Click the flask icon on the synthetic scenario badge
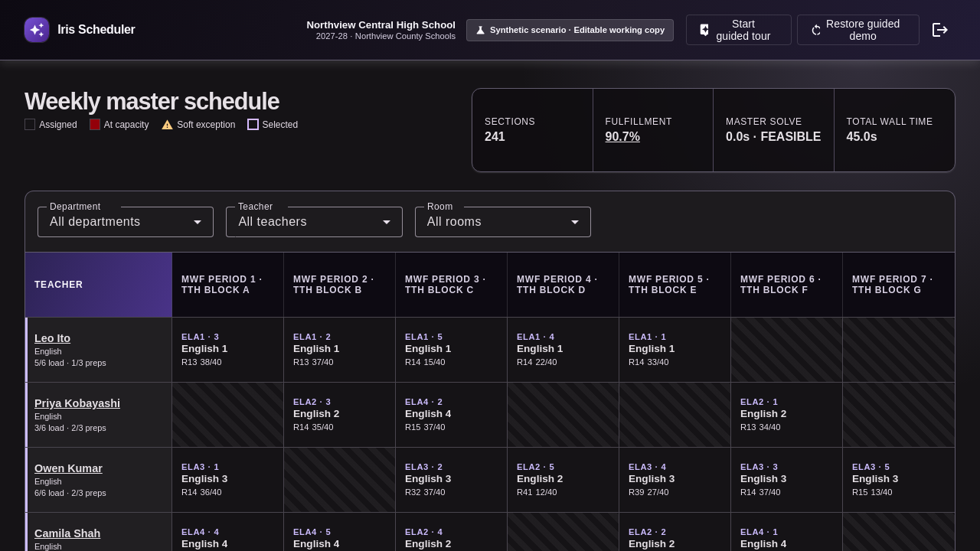Viewport: 980px width, 551px height. tap(480, 31)
